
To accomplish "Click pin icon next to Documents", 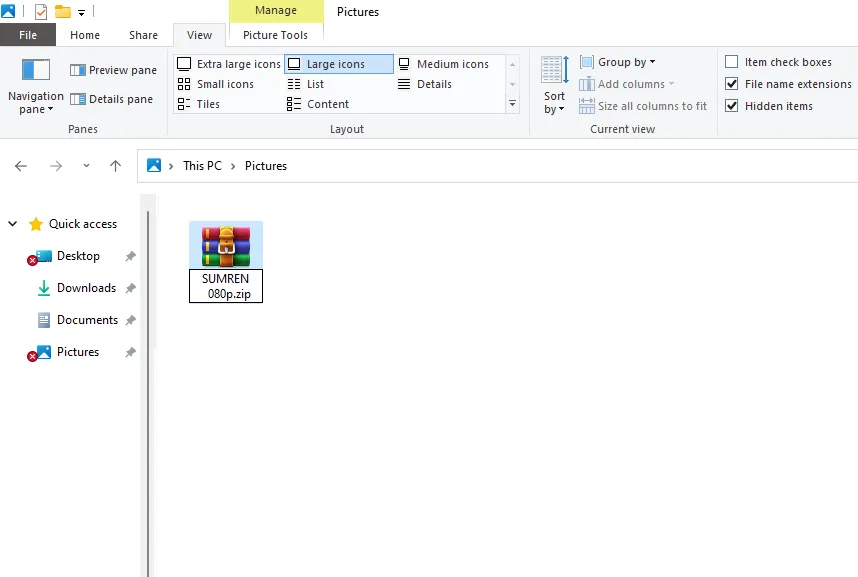I will pos(130,320).
